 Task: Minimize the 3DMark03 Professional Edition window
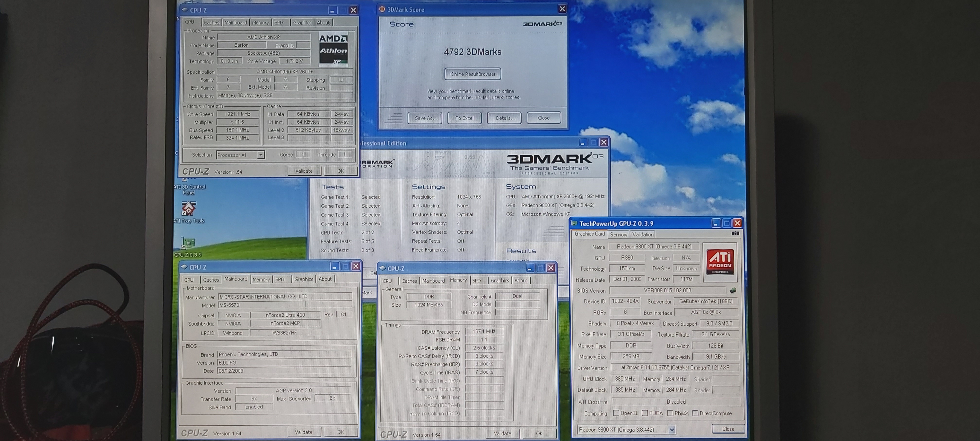(x=582, y=143)
